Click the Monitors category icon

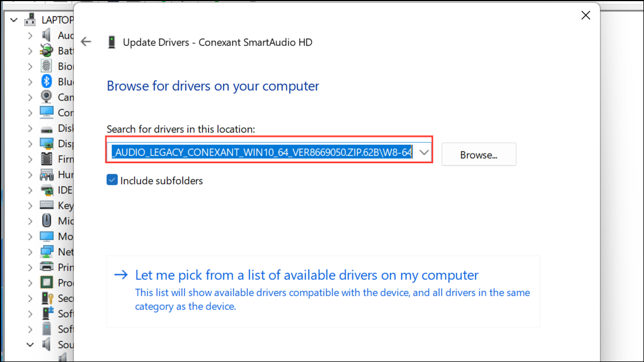[x=46, y=237]
